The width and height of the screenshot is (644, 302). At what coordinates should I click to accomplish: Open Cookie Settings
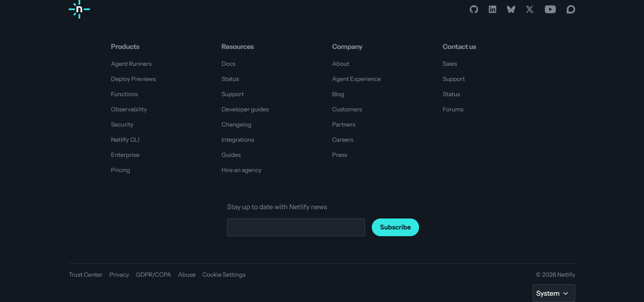[224, 275]
